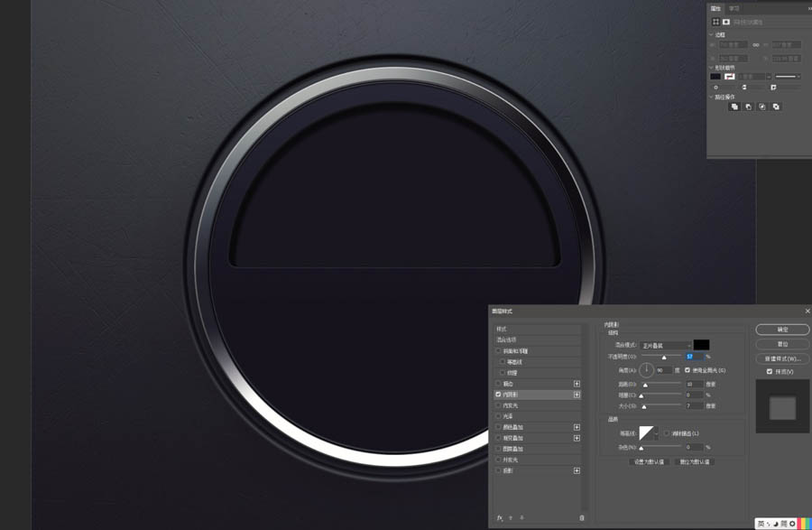This screenshot has width=812, height=530.
Task: Click the mask icon in Properties panel
Action: click(x=726, y=22)
